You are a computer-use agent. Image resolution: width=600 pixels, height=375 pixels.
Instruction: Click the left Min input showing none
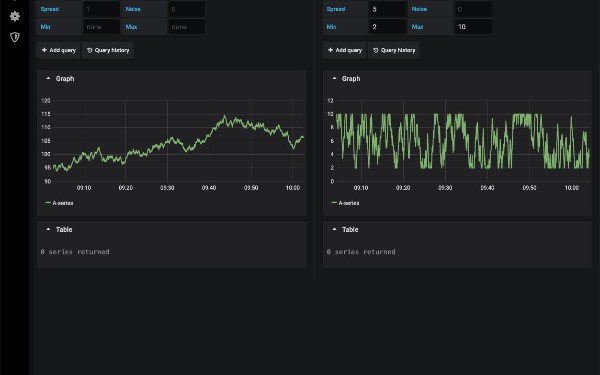(x=101, y=27)
